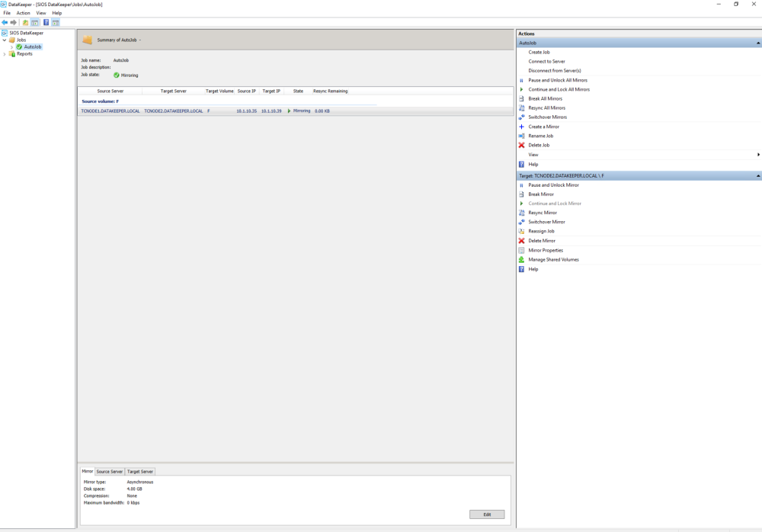Click the 4.00 GB disk space value
Viewport: 762px width, 532px height.
[135, 489]
